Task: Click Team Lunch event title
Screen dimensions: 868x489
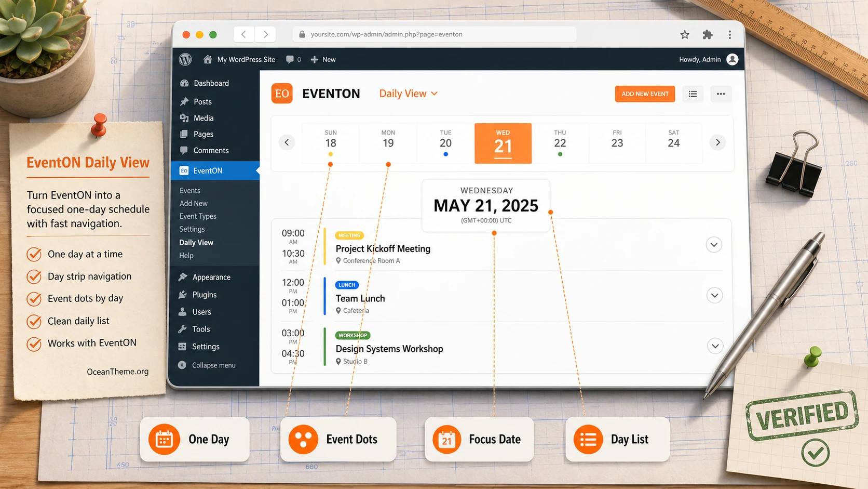Action: coord(360,298)
